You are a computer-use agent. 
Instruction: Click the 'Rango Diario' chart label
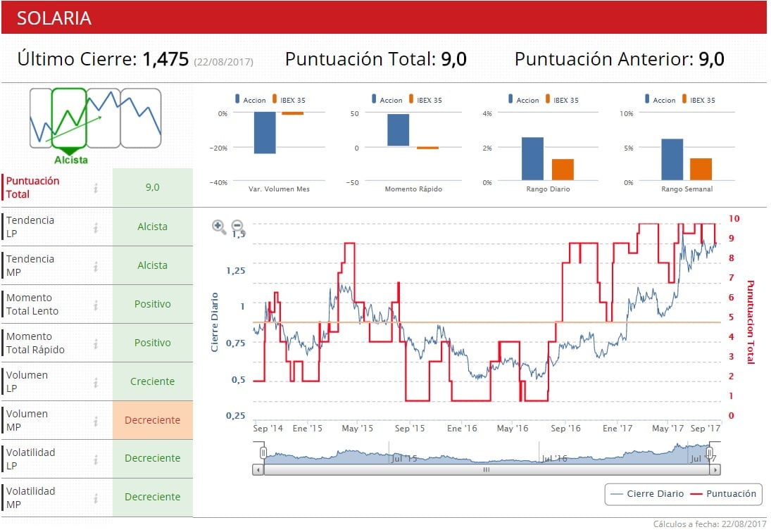[549, 189]
